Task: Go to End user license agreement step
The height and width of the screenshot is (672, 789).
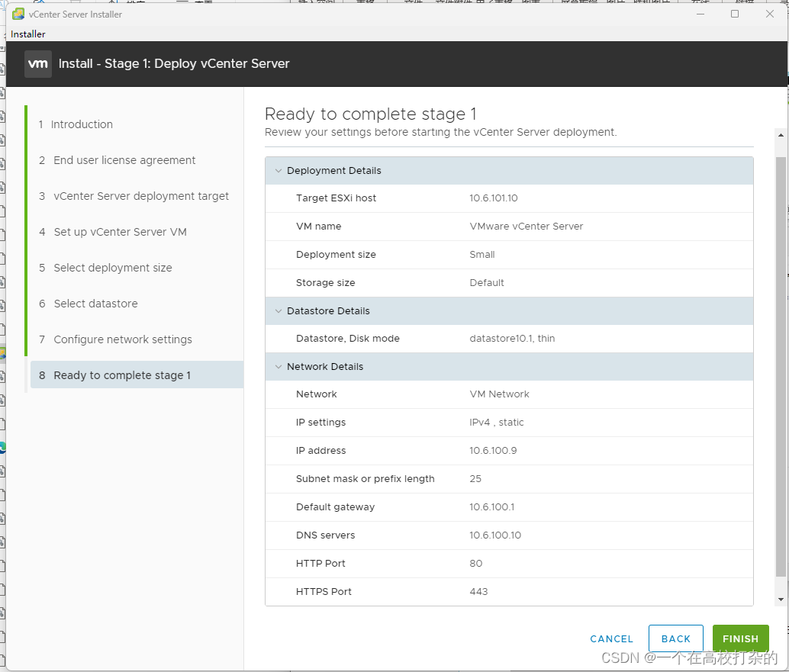Action: point(118,160)
